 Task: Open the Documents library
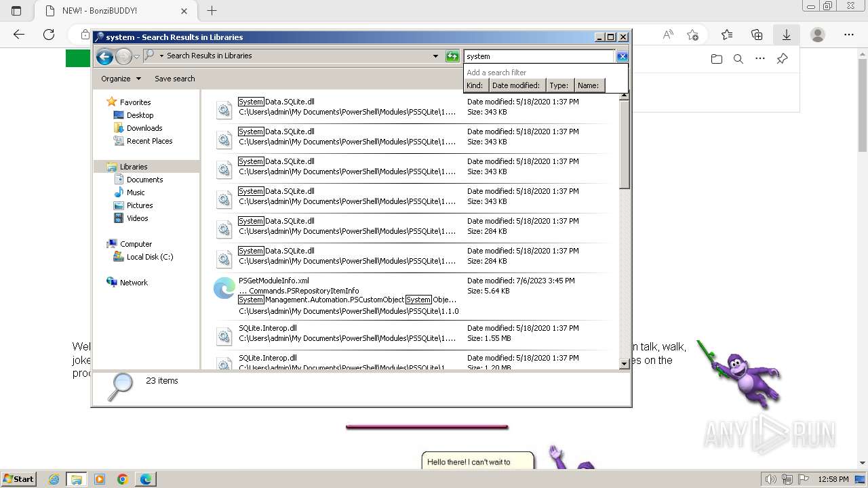click(x=144, y=180)
